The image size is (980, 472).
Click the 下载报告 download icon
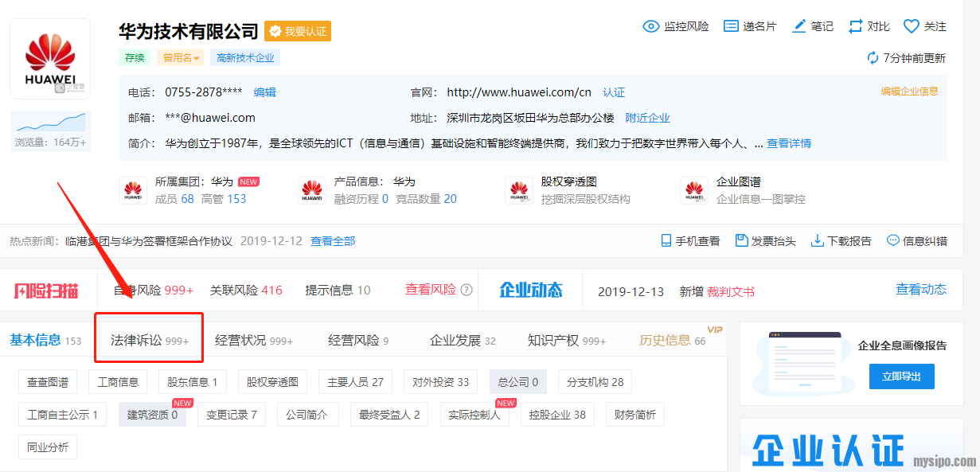pyautogui.click(x=817, y=240)
